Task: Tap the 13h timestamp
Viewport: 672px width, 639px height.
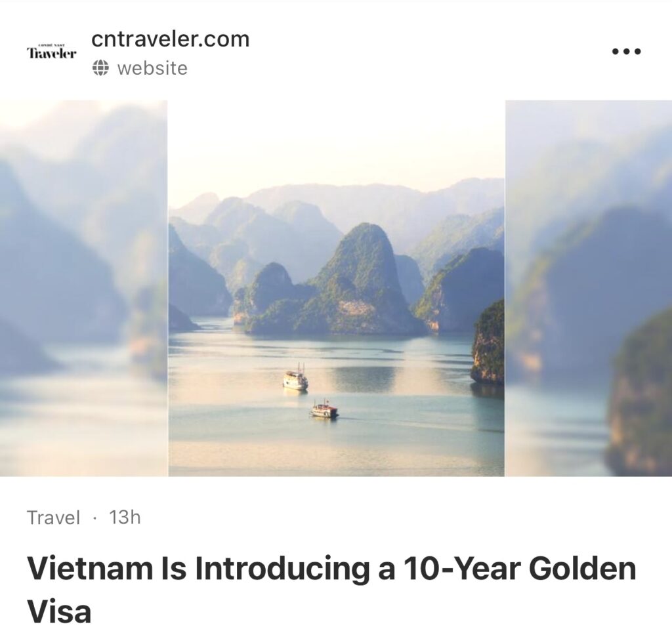Action: tap(125, 517)
